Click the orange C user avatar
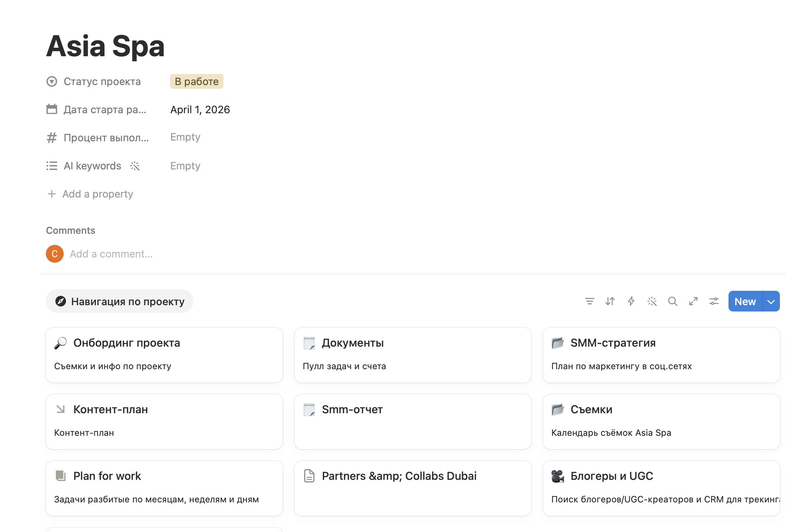 coord(55,254)
